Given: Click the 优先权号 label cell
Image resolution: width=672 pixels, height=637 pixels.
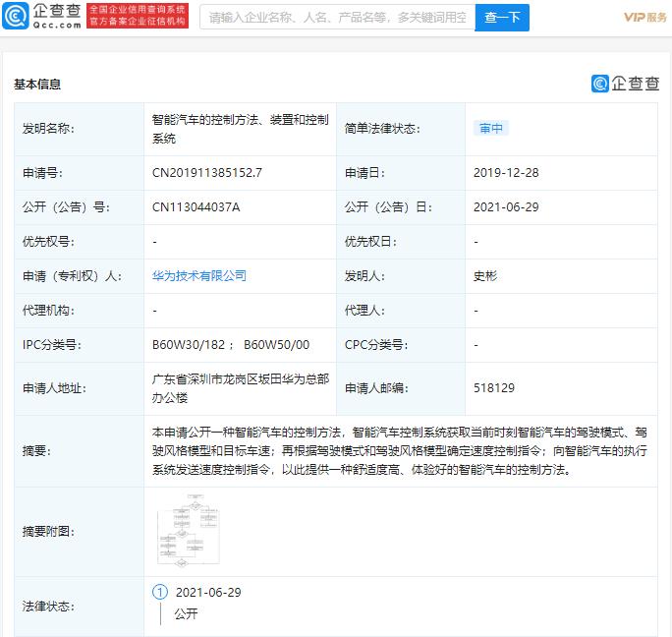Looking at the screenshot, I should [x=80, y=242].
